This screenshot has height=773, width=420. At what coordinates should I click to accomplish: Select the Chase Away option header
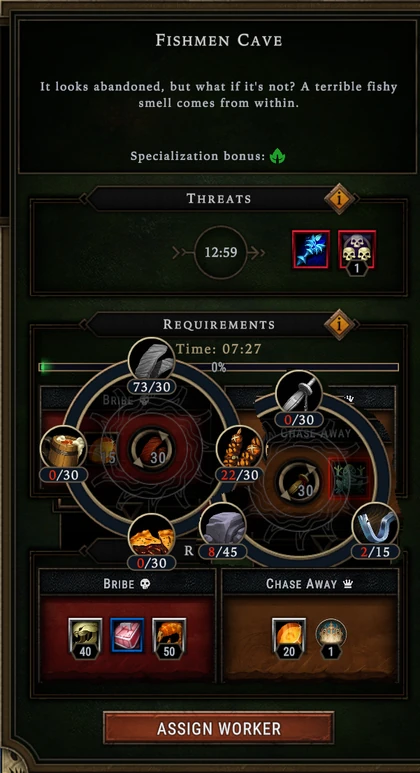[310, 584]
